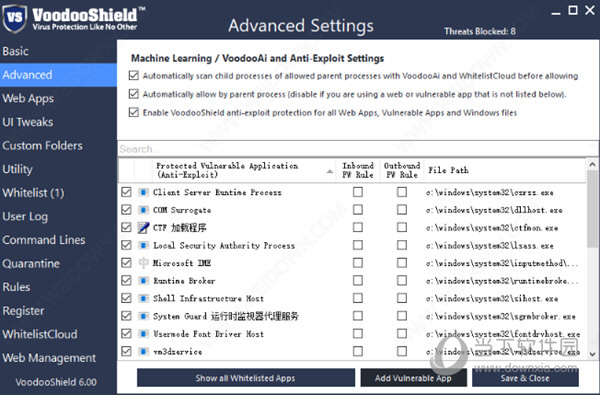Click the vertical scrollbar thumb in list

pyautogui.click(x=592, y=209)
